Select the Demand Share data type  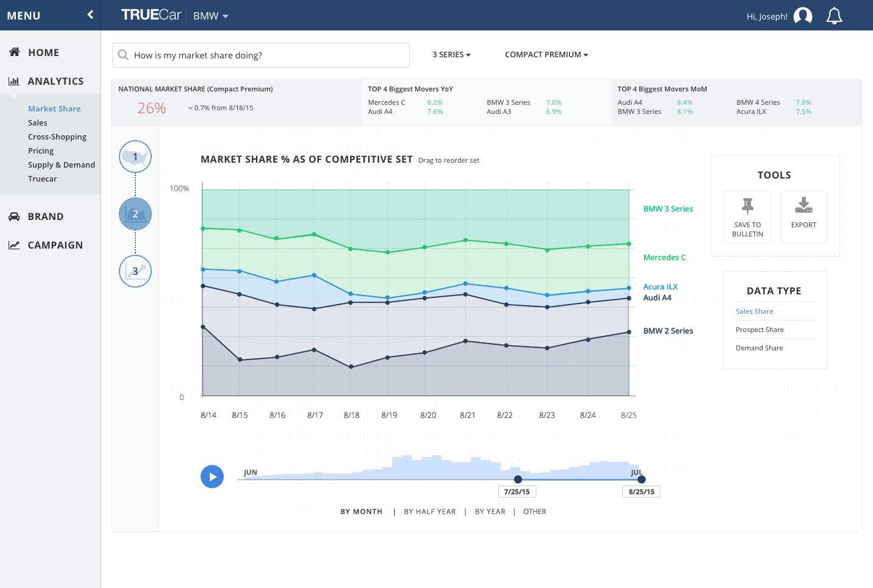click(x=759, y=348)
